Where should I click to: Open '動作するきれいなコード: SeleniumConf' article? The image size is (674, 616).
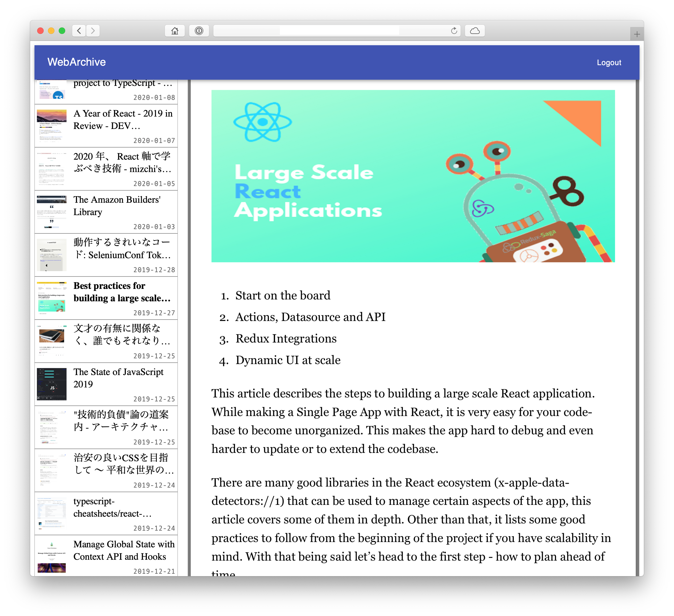pyautogui.click(x=106, y=255)
